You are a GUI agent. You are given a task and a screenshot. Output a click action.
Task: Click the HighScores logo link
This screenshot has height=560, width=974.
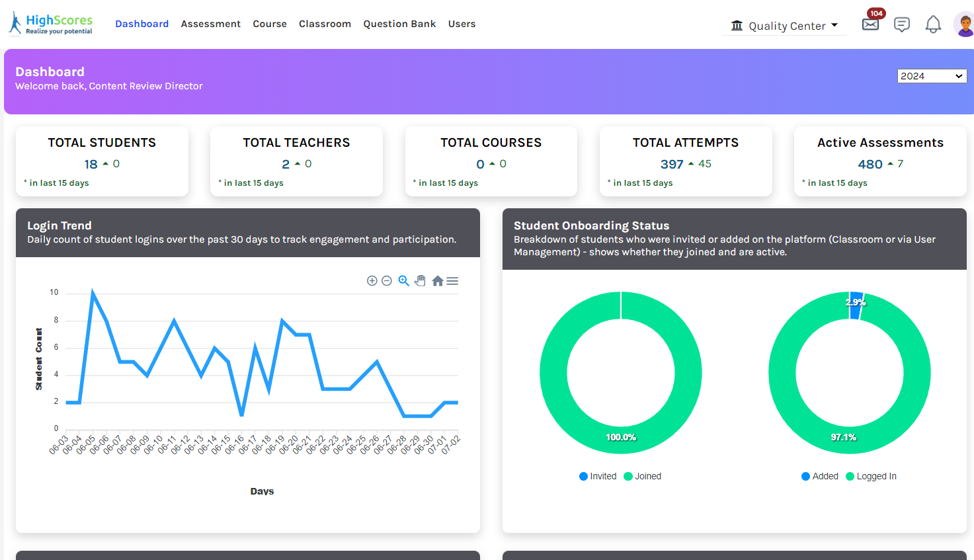(x=51, y=24)
